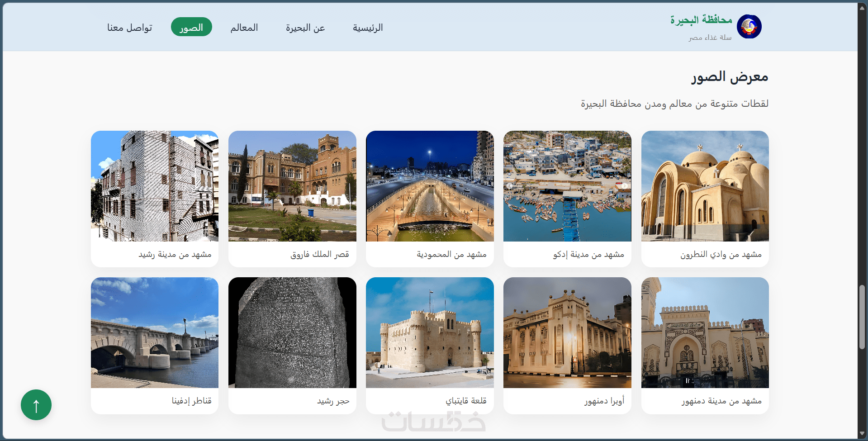Screen dimensions: 868x441
Task: Open the Qaitbay Citadel photo
Action: pos(430,332)
